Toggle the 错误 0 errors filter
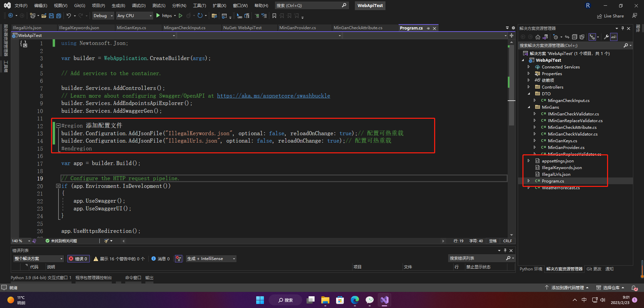644x308 pixels. tap(79, 259)
